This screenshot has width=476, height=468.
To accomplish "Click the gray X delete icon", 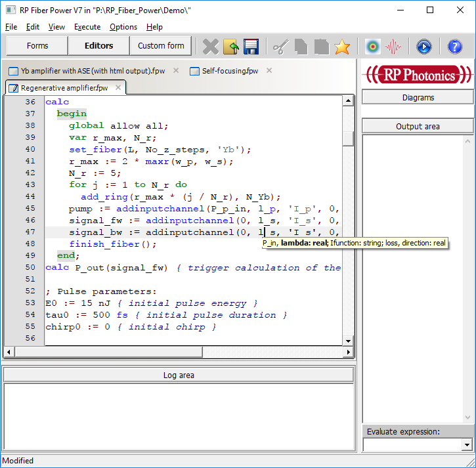I will (210, 46).
